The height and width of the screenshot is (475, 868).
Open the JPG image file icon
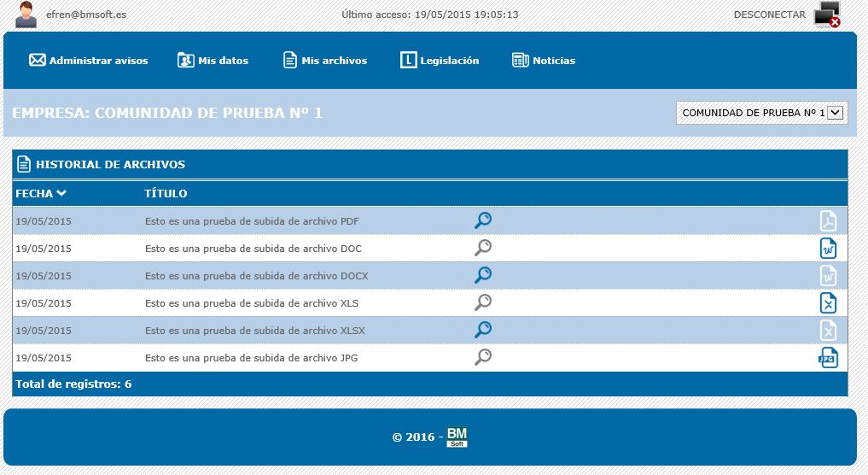pos(828,358)
